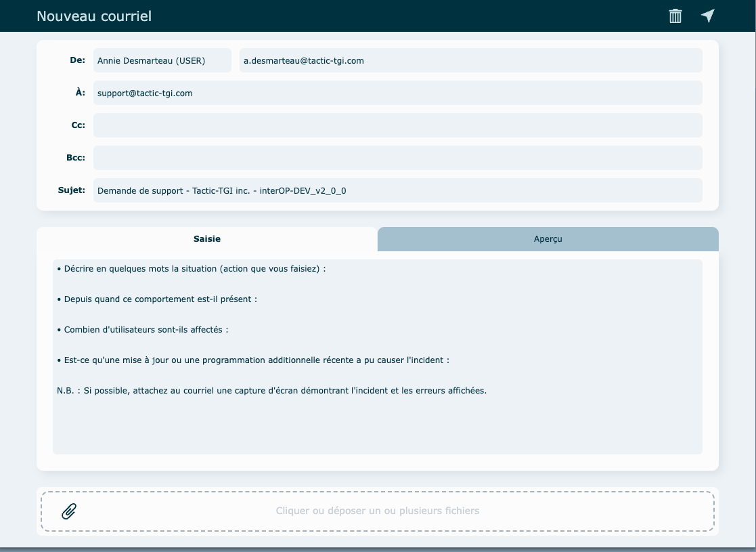Click into the empty Bcc field
The height and width of the screenshot is (552, 756).
point(397,158)
